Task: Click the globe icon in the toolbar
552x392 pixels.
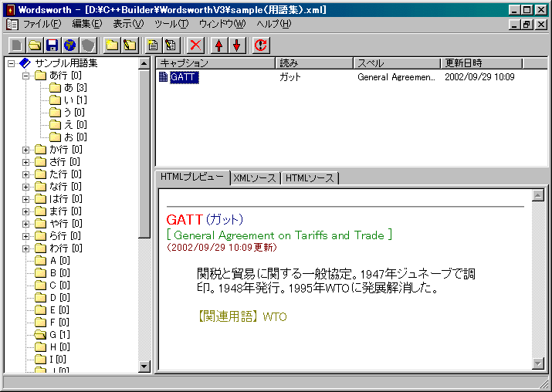Action: (70, 46)
